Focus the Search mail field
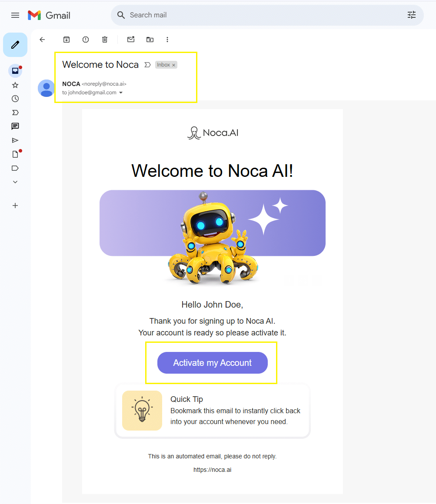The width and height of the screenshot is (436, 504). tap(267, 15)
